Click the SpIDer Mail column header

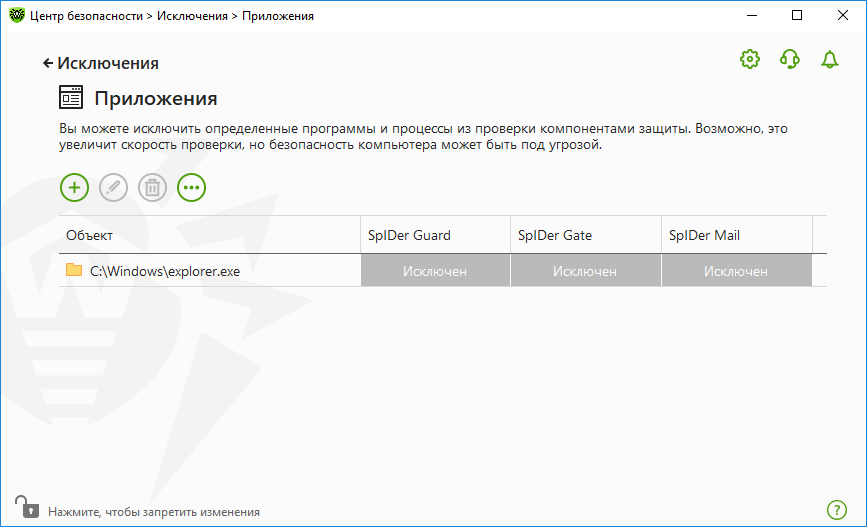pos(737,235)
